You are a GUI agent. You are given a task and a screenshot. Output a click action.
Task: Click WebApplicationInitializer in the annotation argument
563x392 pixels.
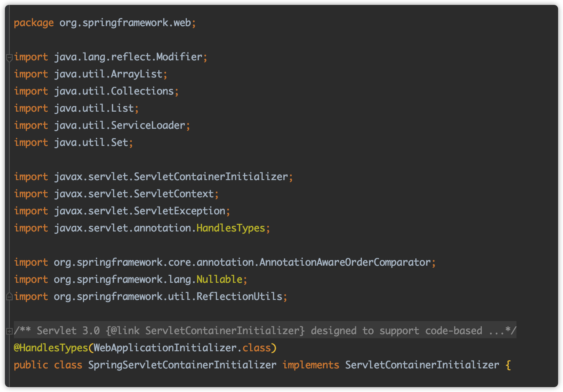(x=165, y=348)
